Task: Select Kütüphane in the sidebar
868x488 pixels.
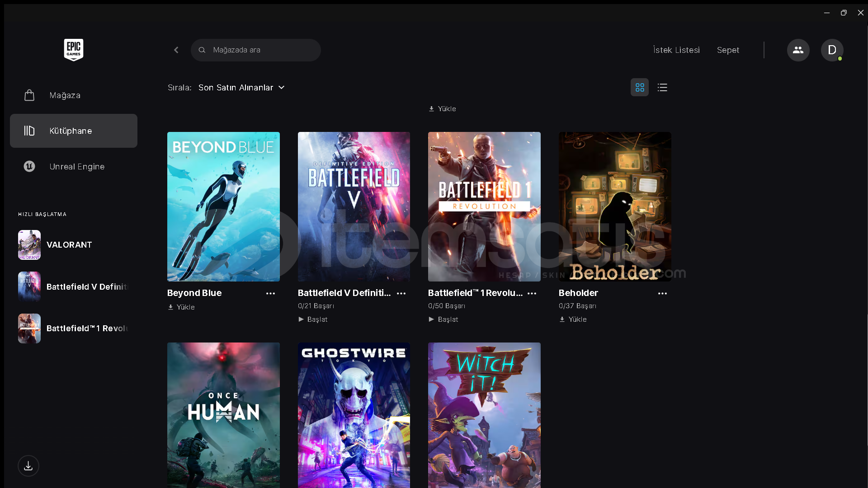Action: tap(74, 131)
